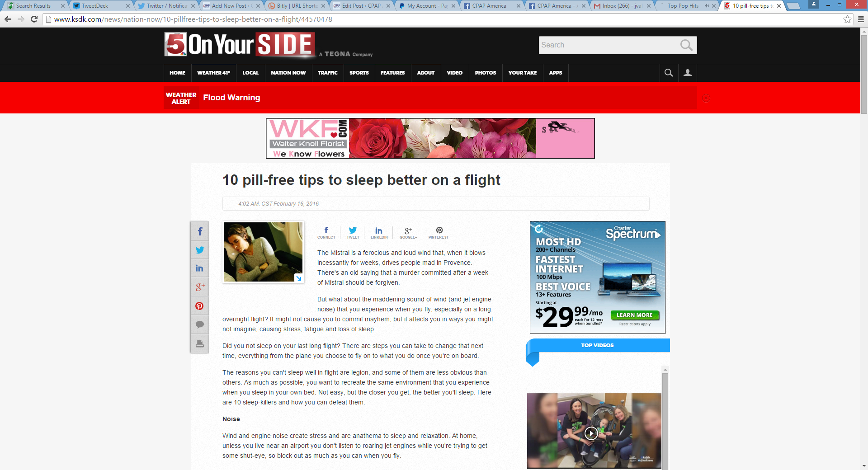This screenshot has width=868, height=470.
Task: Bookmark page with the star icon
Action: [847, 19]
